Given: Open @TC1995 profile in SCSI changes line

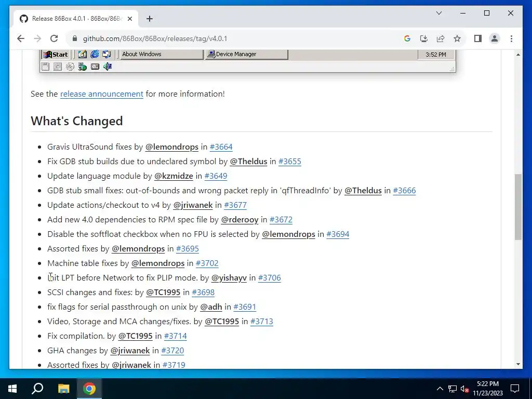Looking at the screenshot, I should pos(163,292).
